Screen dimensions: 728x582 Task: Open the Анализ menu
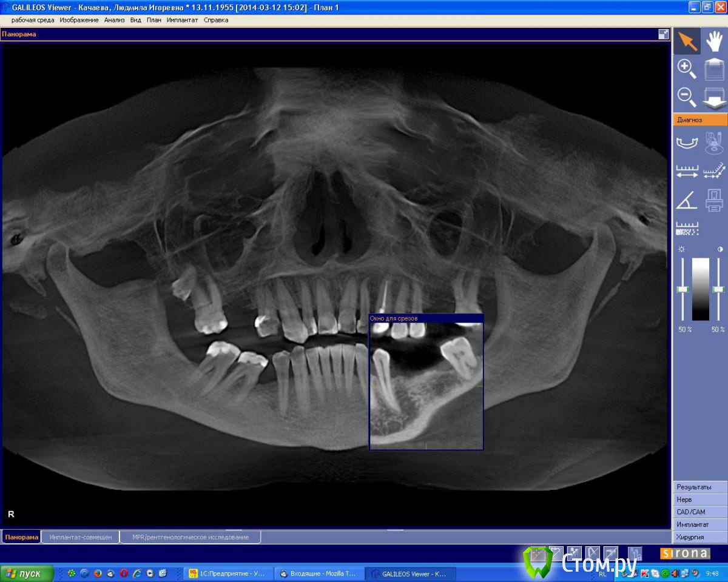pos(114,20)
